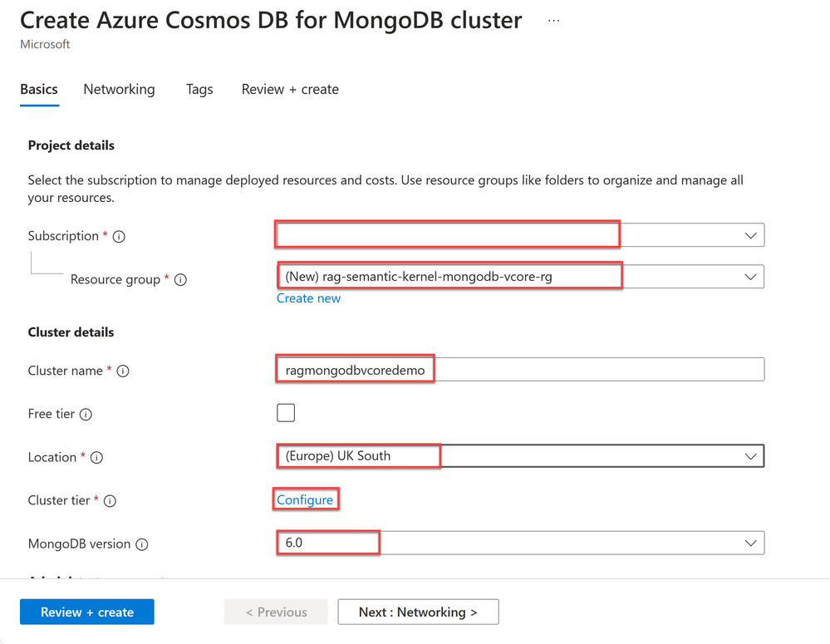Click the Cluster details heading
Viewport: 830px width, 644px height.
[x=71, y=332]
